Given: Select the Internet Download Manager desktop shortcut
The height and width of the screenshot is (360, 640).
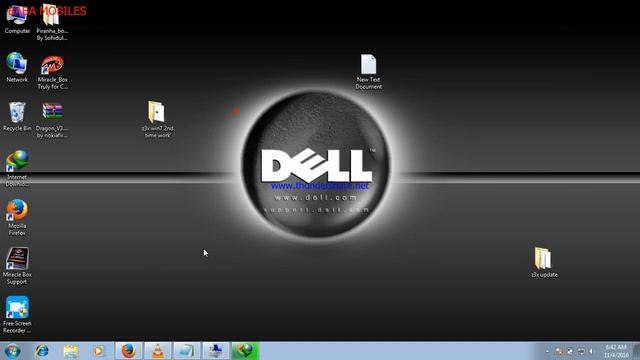Looking at the screenshot, I should point(17,168).
